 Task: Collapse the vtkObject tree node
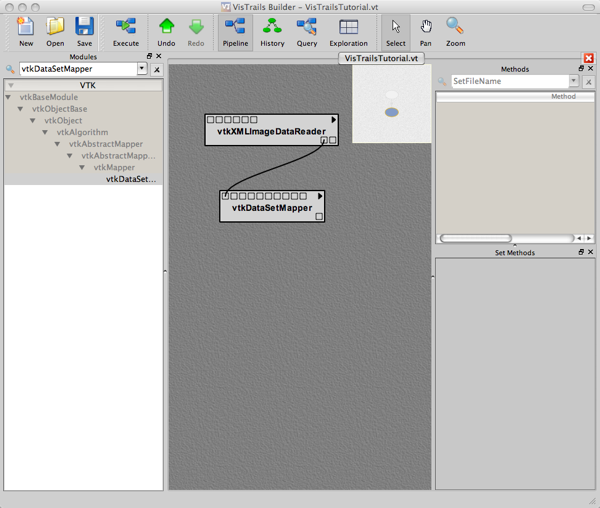(33, 120)
